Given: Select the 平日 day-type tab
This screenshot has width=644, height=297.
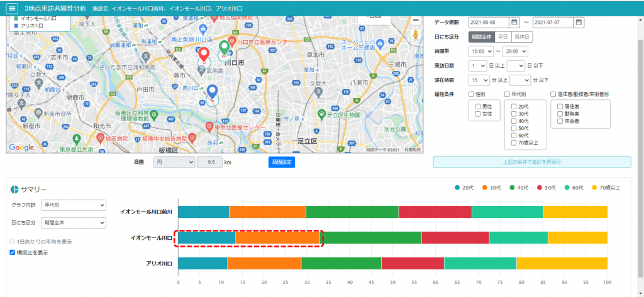Looking at the screenshot, I should tap(502, 37).
